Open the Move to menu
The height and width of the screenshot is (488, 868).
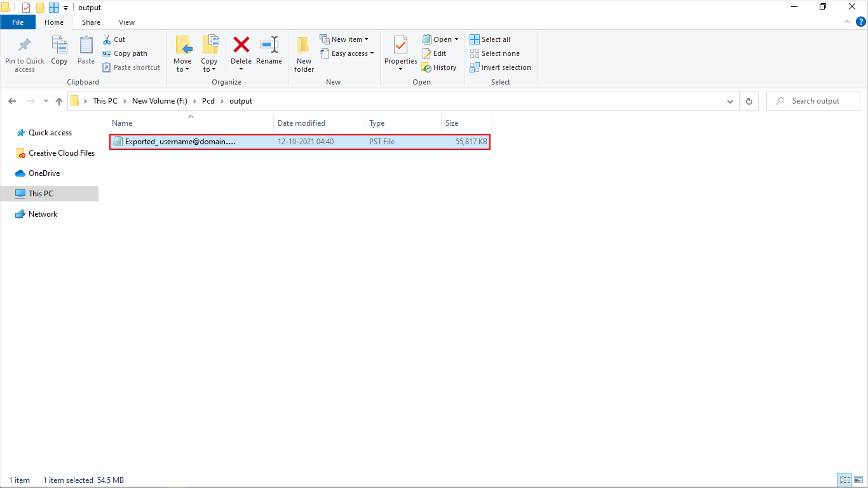pos(182,54)
